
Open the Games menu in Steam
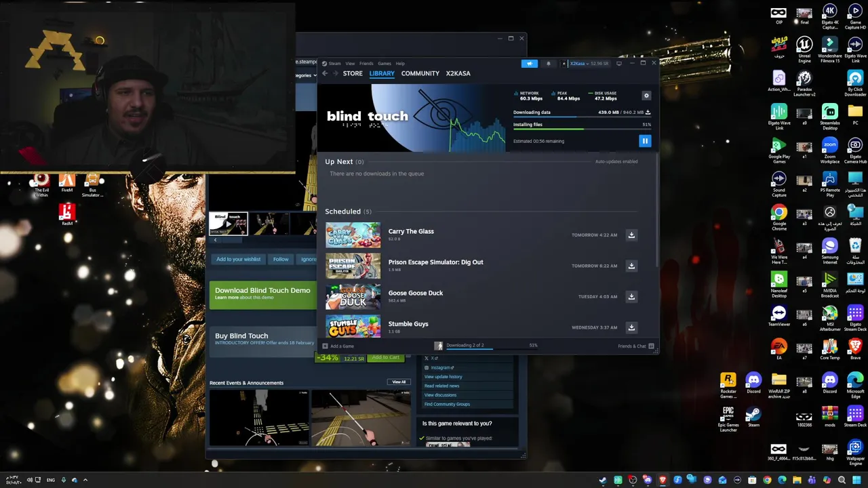click(384, 64)
